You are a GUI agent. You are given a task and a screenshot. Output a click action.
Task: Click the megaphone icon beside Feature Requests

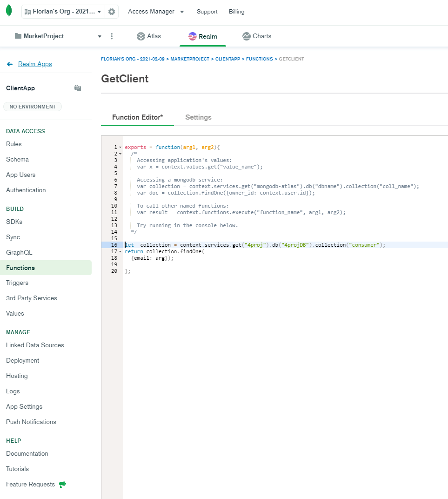click(62, 484)
